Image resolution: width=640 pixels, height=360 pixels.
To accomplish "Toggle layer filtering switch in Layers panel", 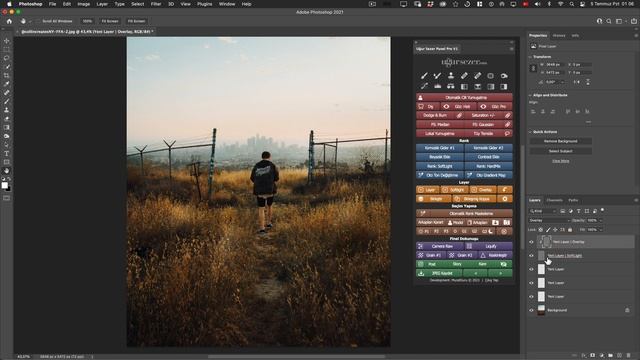I will (x=602, y=211).
